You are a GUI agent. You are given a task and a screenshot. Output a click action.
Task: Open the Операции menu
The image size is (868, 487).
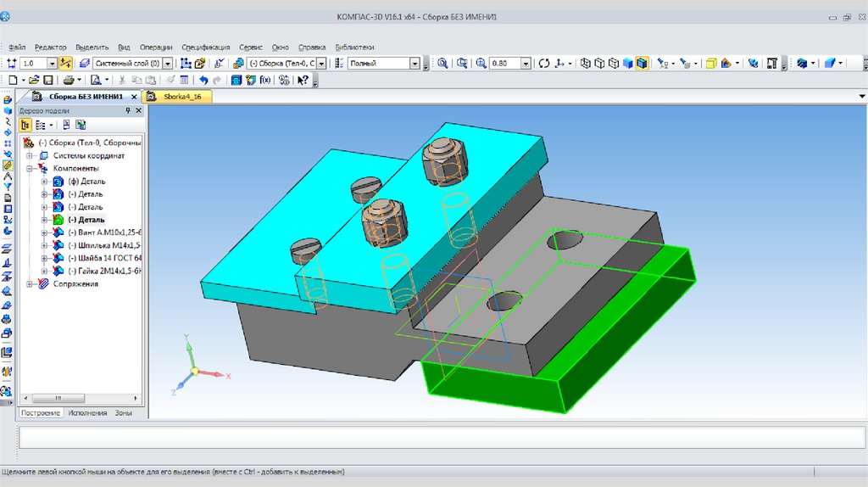pyautogui.click(x=156, y=48)
